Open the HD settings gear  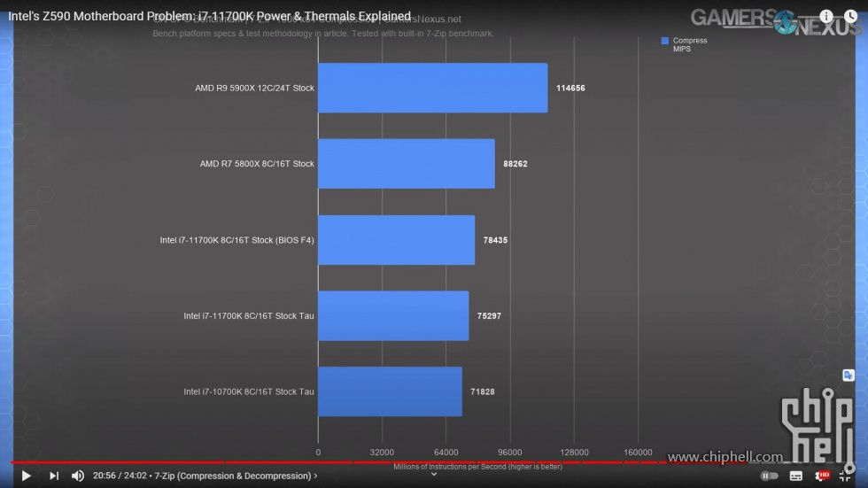point(822,476)
